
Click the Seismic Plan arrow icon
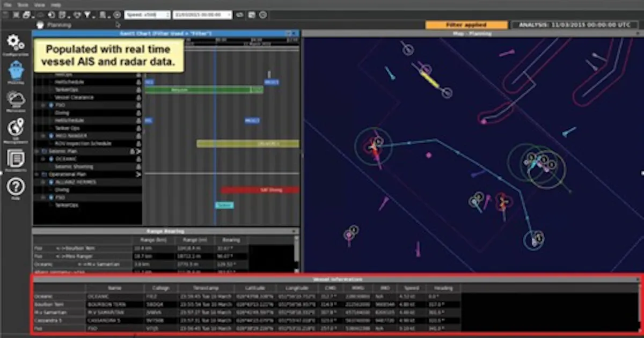(138, 151)
